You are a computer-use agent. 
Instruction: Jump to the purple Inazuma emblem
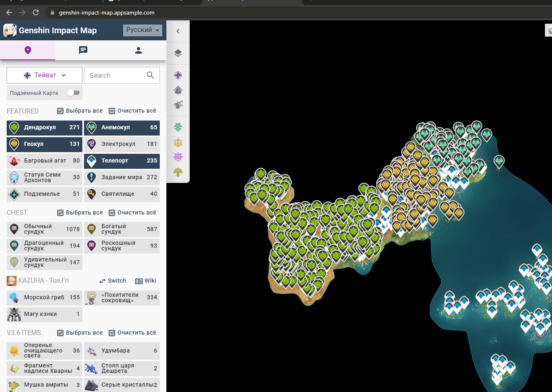pyautogui.click(x=178, y=157)
